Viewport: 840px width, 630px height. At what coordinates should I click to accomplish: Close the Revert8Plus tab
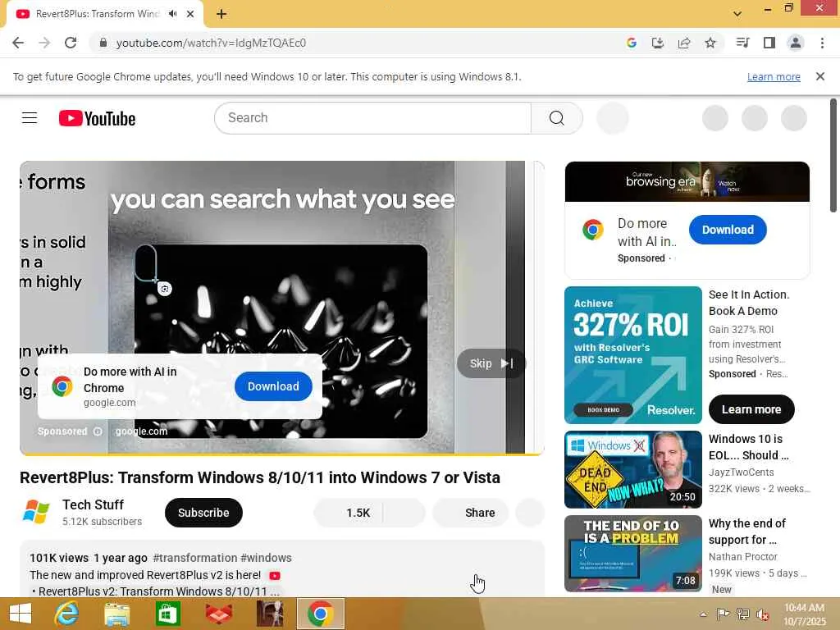click(190, 14)
